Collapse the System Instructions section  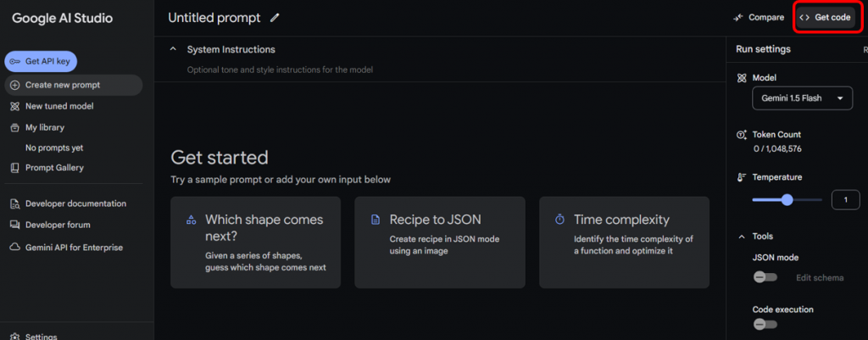tap(174, 49)
